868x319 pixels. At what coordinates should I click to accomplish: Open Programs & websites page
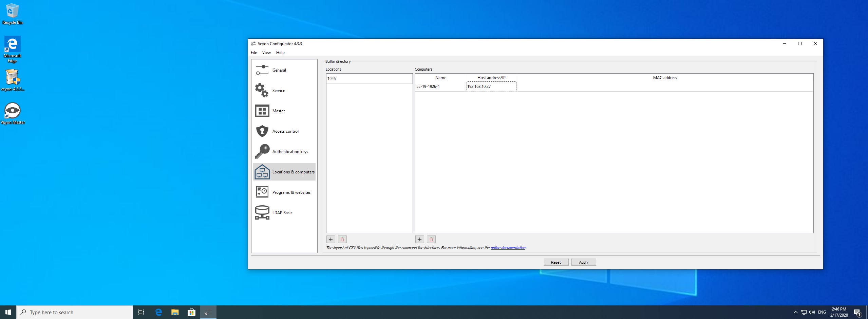pos(284,192)
